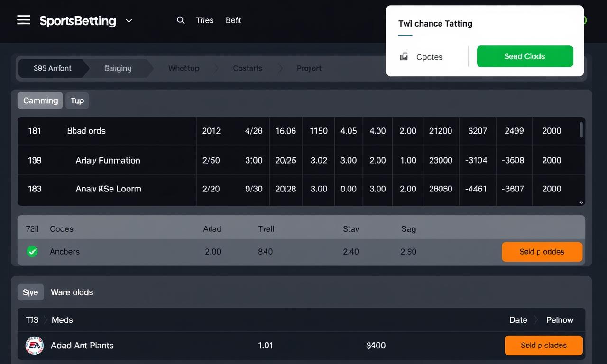Switch to the Tup tab
The height and width of the screenshot is (364, 607).
pos(77,100)
